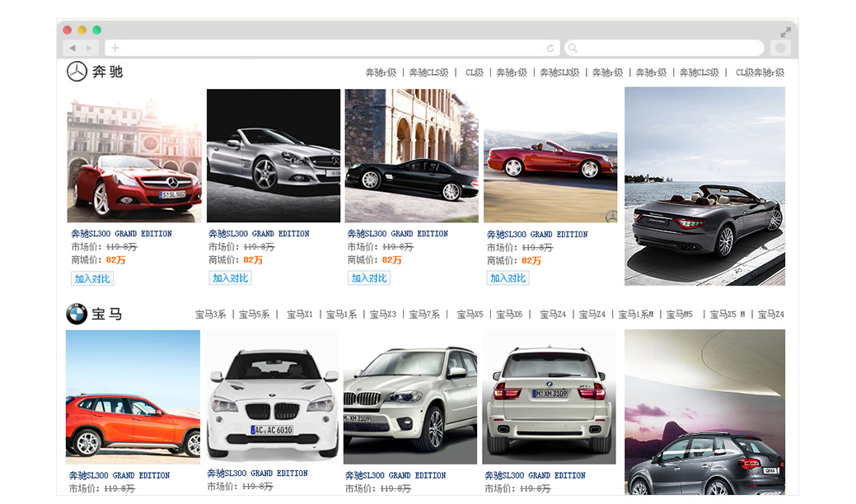The width and height of the screenshot is (856, 504).
Task: Open the beige BMW X5 angled photo
Action: (x=410, y=397)
